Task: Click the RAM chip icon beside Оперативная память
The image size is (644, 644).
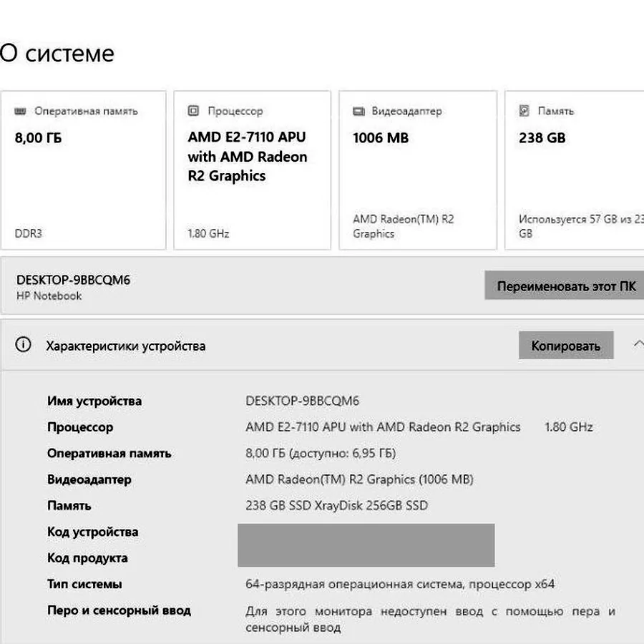Action: click(20, 112)
